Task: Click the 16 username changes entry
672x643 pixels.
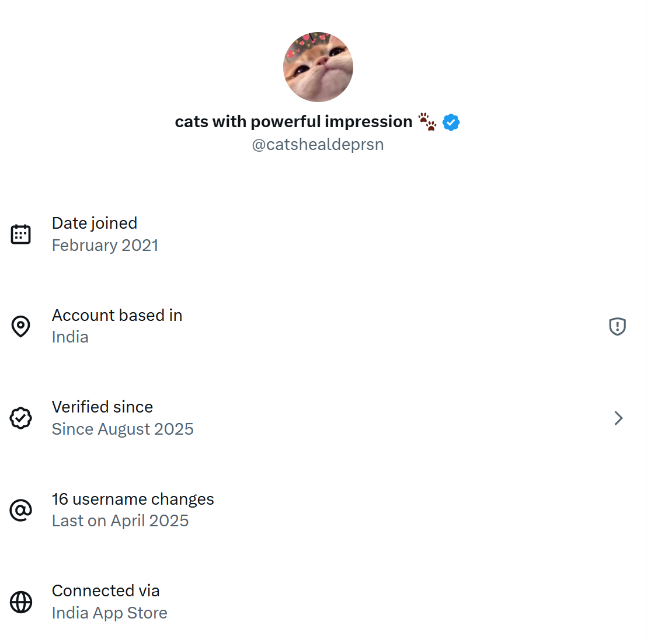Action: pyautogui.click(x=133, y=499)
